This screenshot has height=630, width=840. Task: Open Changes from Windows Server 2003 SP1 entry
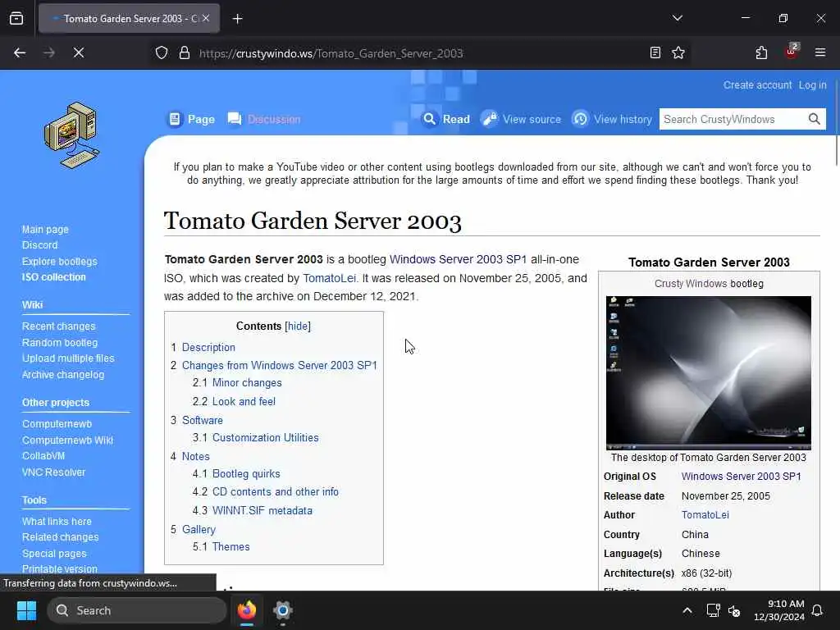[279, 365]
